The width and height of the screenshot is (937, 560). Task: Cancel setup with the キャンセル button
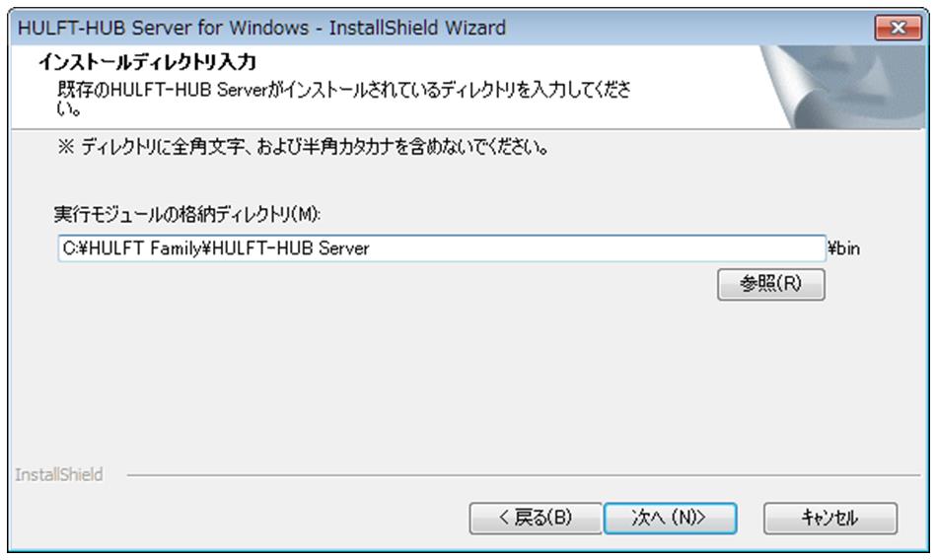[x=830, y=518]
